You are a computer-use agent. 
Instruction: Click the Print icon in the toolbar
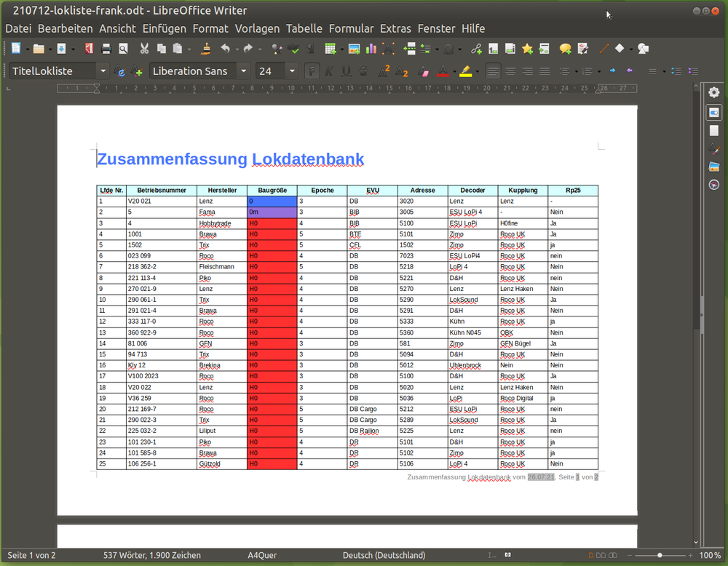106,49
